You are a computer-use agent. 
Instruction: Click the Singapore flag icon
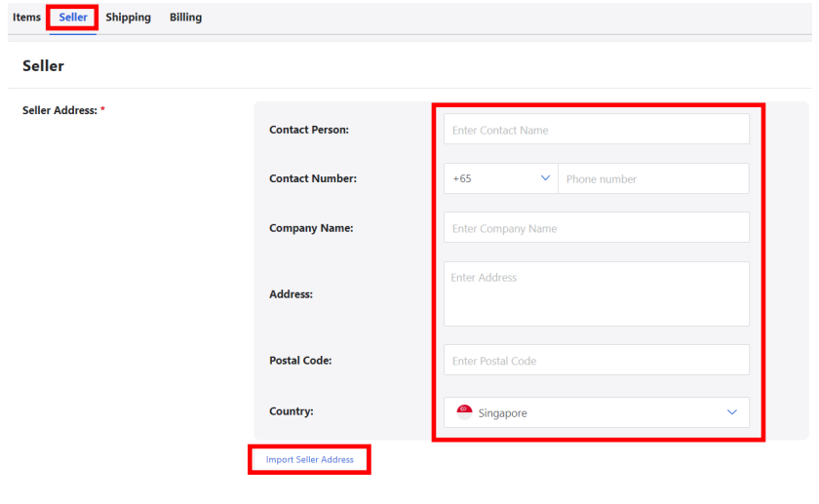(x=464, y=412)
